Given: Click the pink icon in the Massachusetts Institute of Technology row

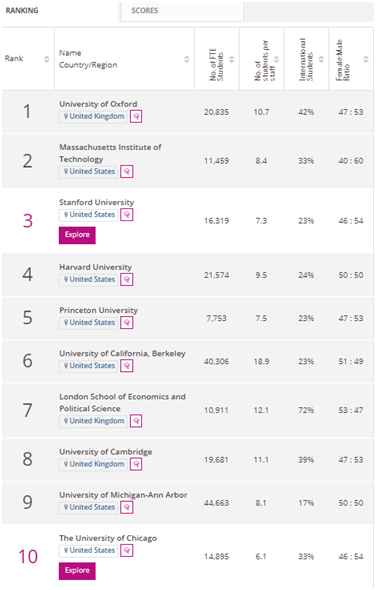Looking at the screenshot, I should click(x=127, y=172).
